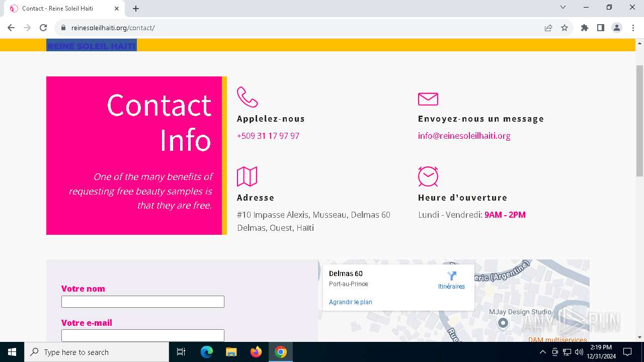Open a new browser tab
The image size is (644, 362).
point(136,9)
